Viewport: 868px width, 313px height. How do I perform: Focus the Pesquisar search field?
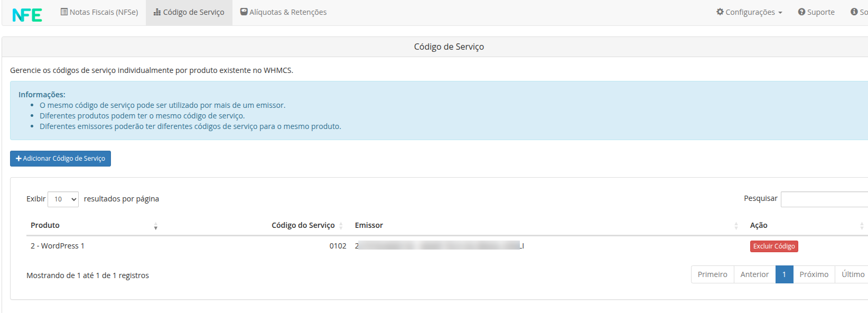click(x=824, y=199)
